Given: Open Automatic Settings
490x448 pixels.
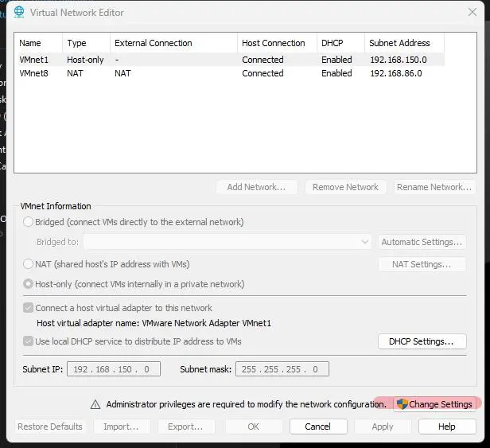Looking at the screenshot, I should pos(422,242).
